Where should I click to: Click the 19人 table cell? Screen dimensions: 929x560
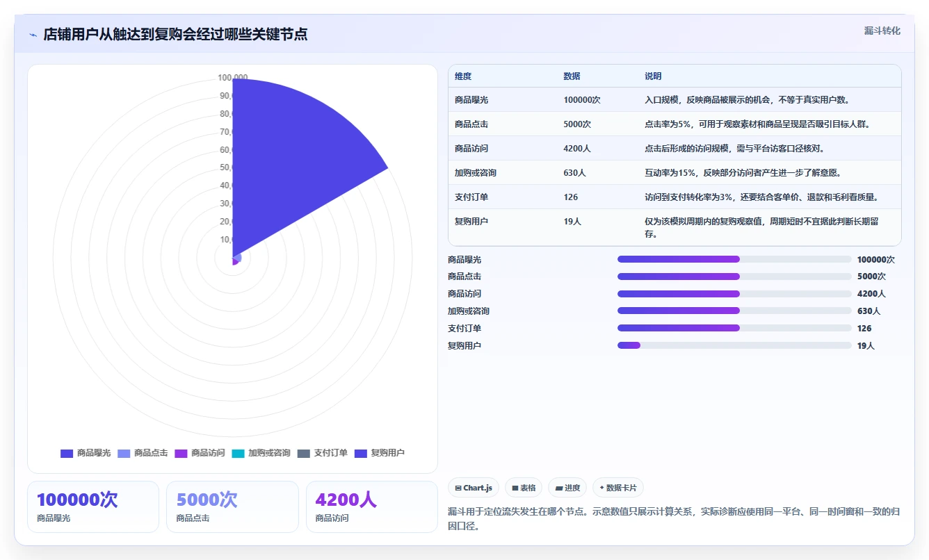coord(572,222)
